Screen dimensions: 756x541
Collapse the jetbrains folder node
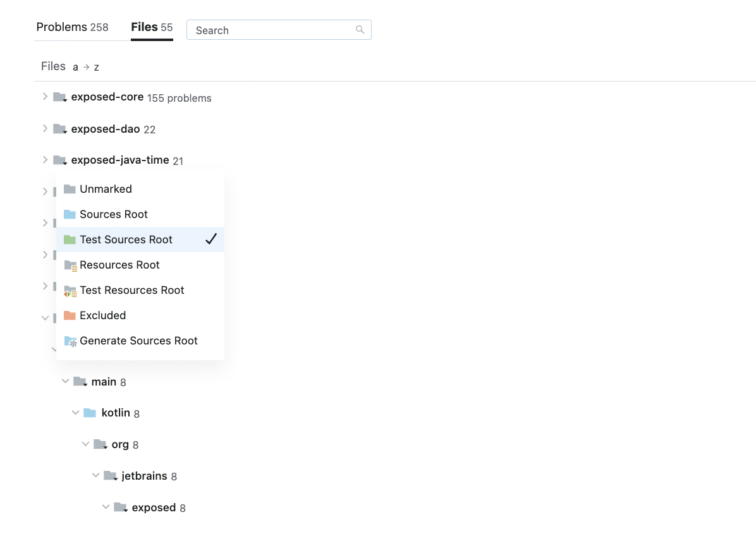tap(95, 476)
